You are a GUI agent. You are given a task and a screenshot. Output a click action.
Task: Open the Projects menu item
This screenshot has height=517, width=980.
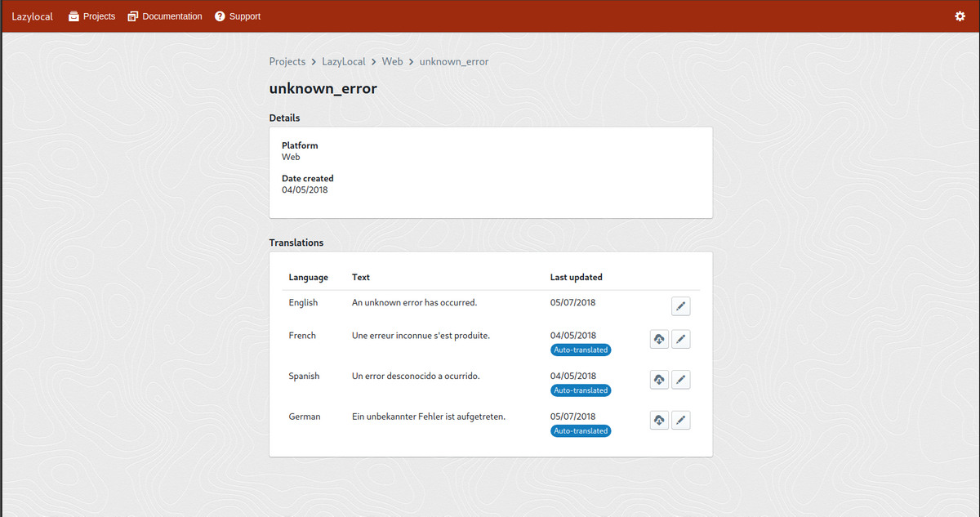(91, 16)
